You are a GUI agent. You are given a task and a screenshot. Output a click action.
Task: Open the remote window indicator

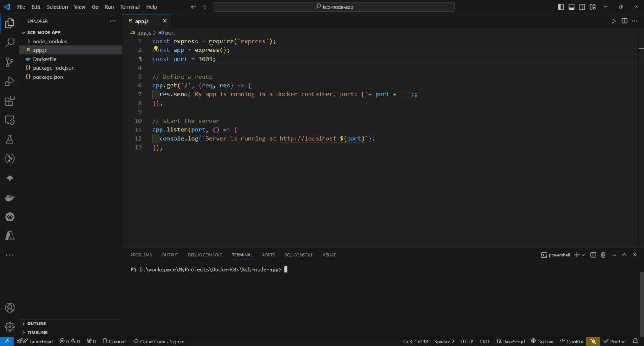[6, 342]
